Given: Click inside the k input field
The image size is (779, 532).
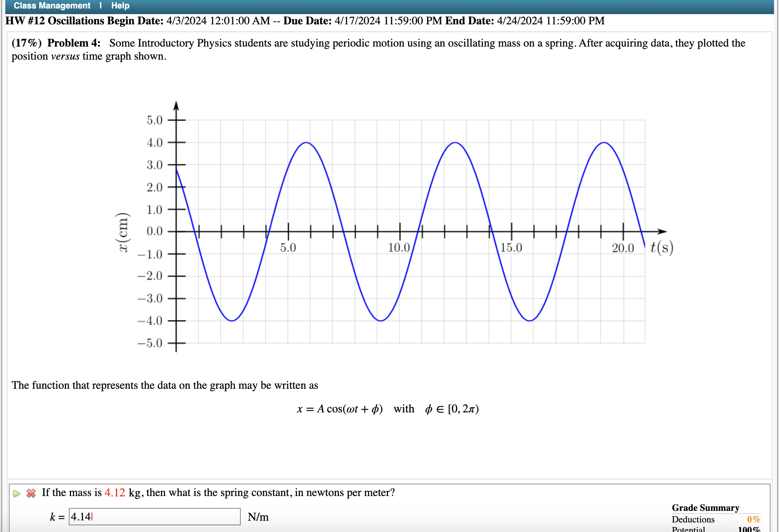Looking at the screenshot, I should click(154, 517).
